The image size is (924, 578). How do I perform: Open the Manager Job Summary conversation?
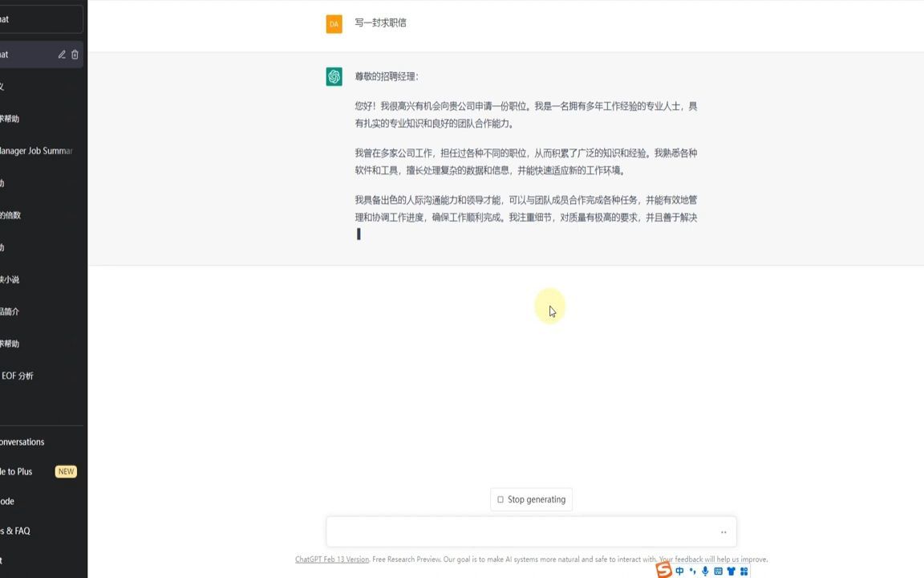[38, 151]
